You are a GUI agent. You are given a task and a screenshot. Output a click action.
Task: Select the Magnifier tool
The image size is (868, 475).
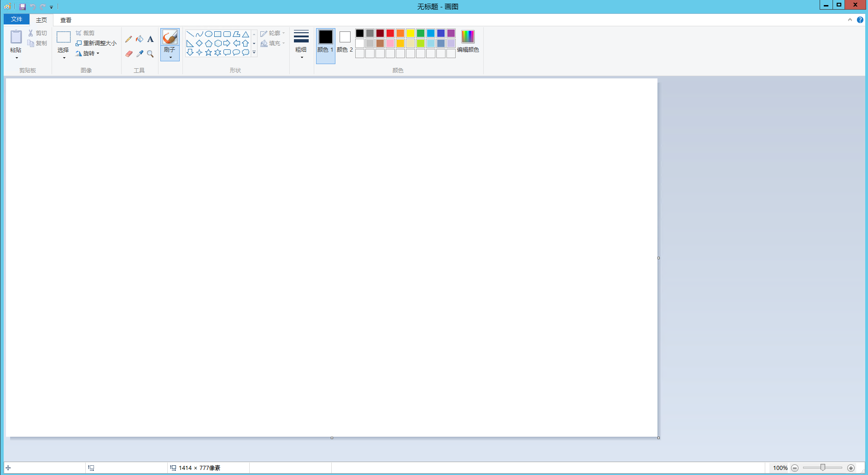[150, 54]
